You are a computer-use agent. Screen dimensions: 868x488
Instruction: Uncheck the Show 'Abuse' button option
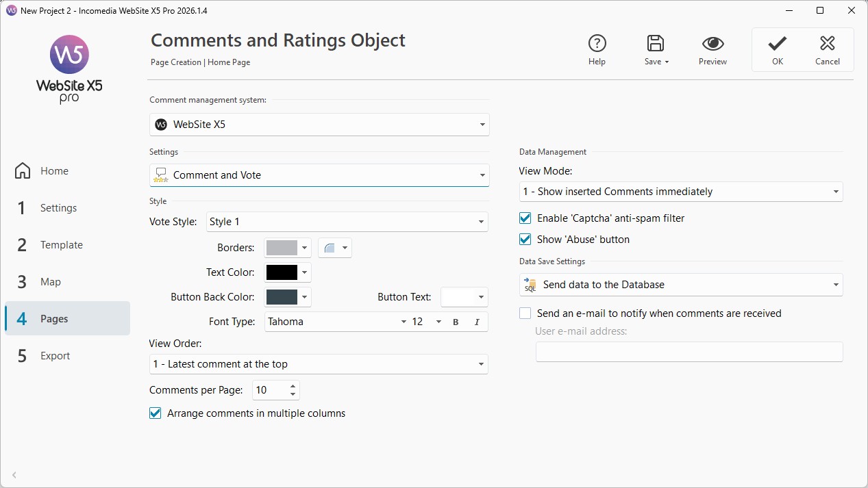(x=525, y=240)
